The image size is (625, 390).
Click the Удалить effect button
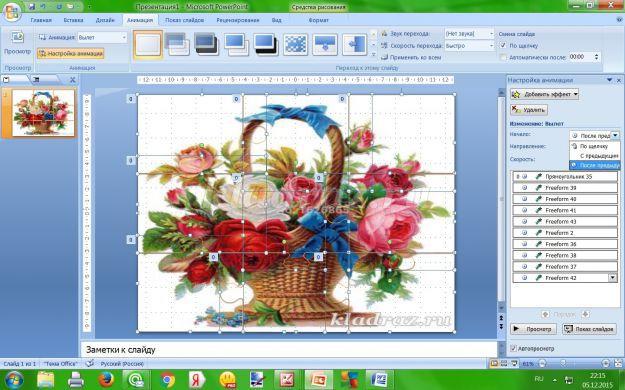click(x=529, y=110)
